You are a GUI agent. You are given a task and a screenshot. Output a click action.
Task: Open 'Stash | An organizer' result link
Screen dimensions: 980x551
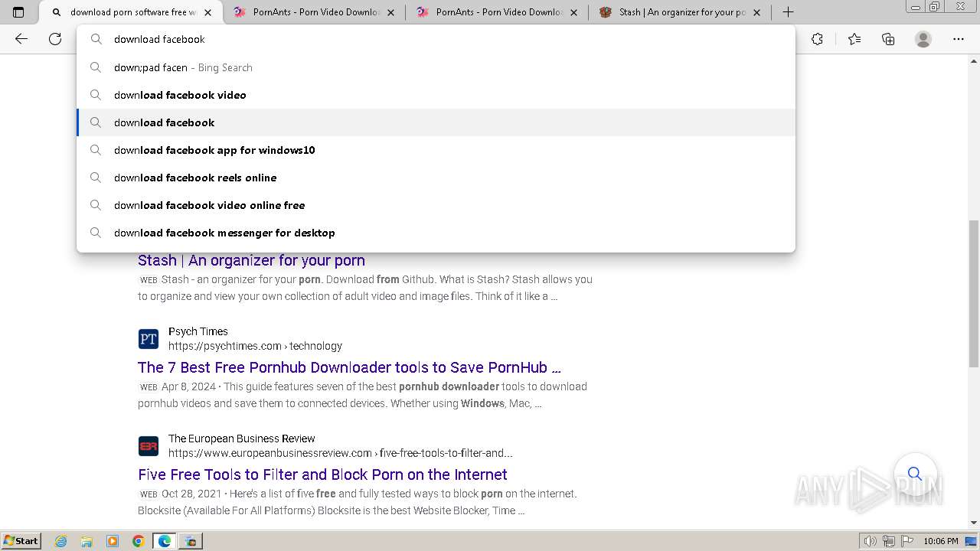pos(251,260)
